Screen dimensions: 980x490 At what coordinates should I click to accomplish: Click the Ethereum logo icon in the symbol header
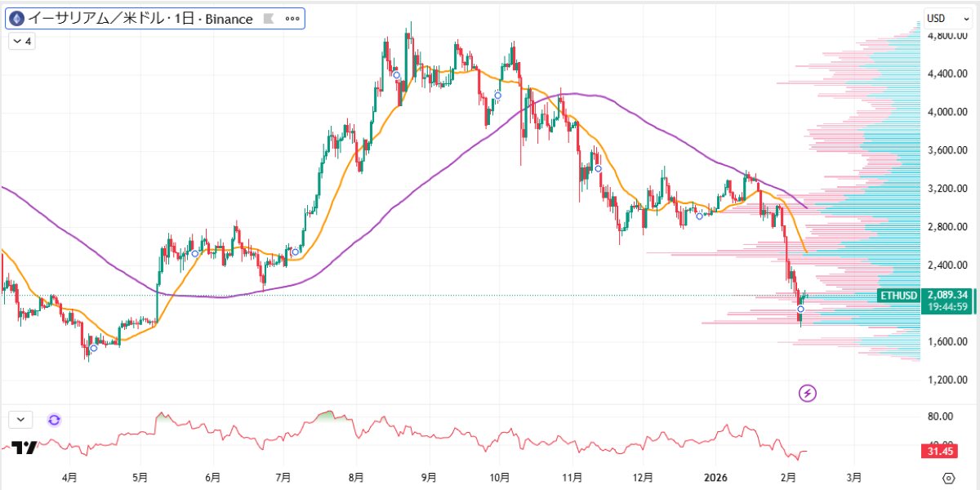pyautogui.click(x=16, y=19)
